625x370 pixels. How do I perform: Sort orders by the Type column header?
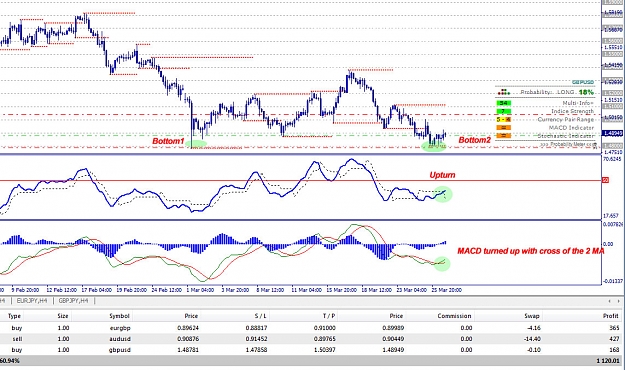point(14,316)
